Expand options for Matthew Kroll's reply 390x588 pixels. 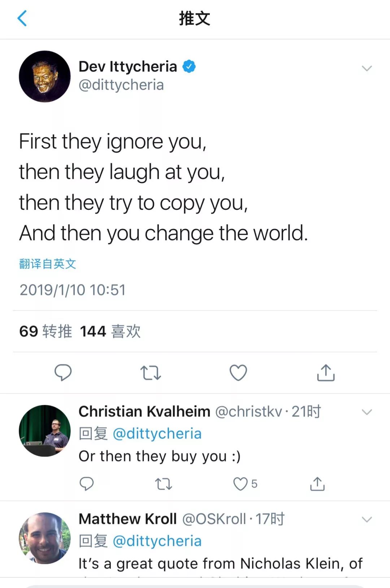(x=367, y=519)
